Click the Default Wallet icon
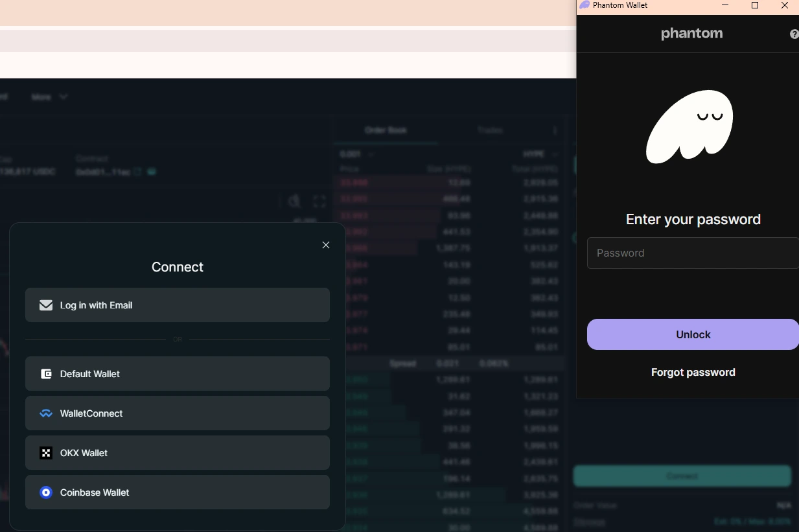 46,374
